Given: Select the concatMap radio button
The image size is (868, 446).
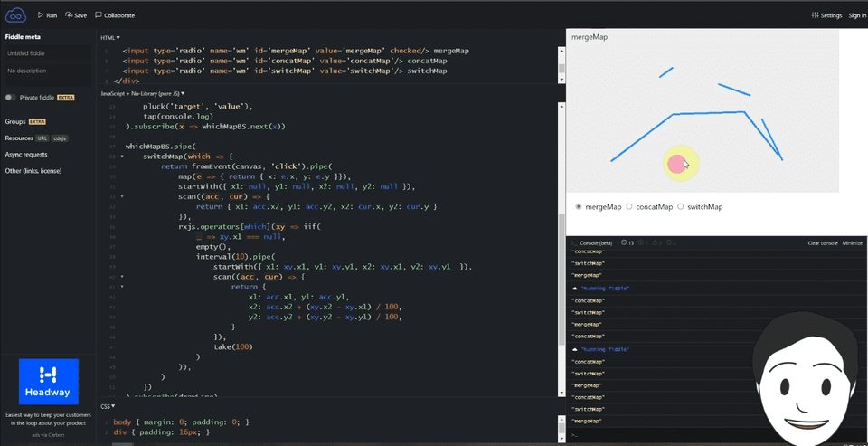Looking at the screenshot, I should pos(629,207).
